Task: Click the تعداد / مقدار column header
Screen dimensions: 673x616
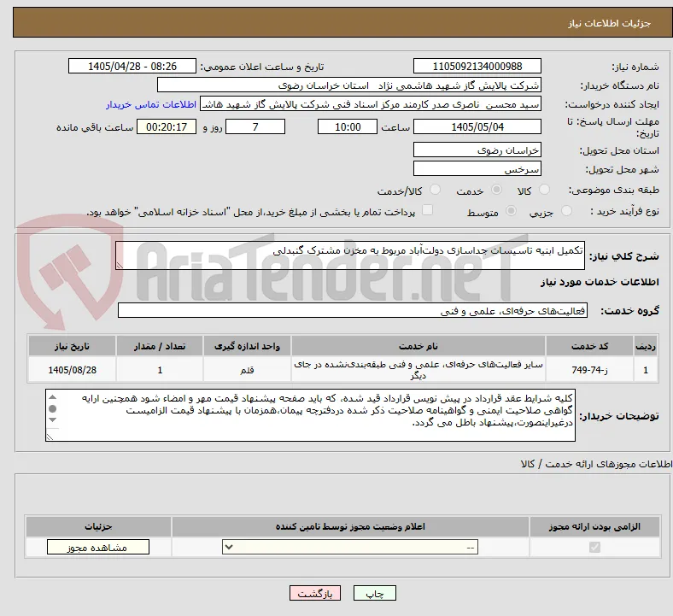Action: pos(160,346)
